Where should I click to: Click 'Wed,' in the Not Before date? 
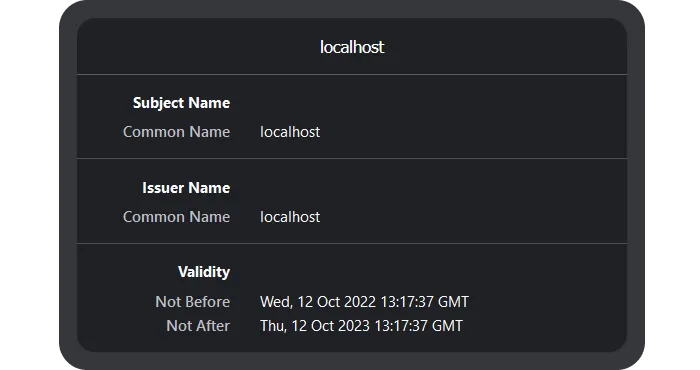[276, 302]
